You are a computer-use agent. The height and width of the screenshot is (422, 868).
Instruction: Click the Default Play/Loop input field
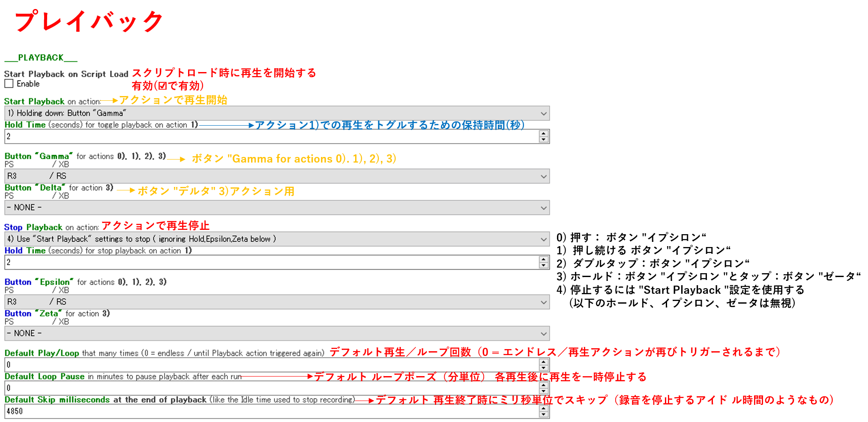(x=270, y=365)
